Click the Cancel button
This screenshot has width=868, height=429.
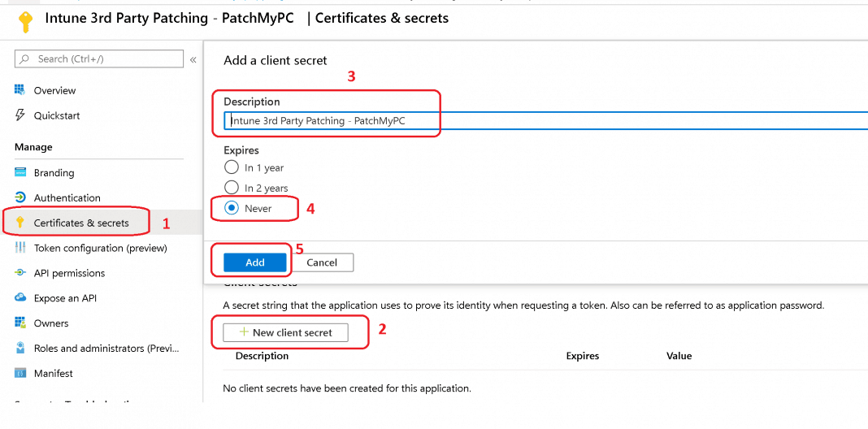[322, 262]
